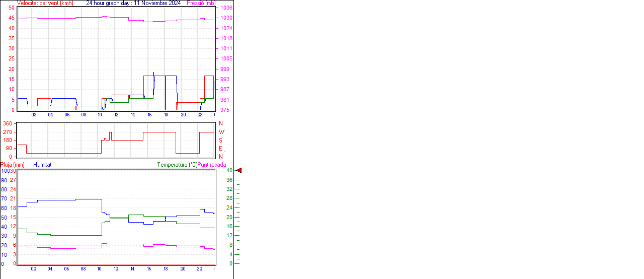644x279 pixels.
Task: Click the 1036 value on pressure axis
Action: pos(226,8)
